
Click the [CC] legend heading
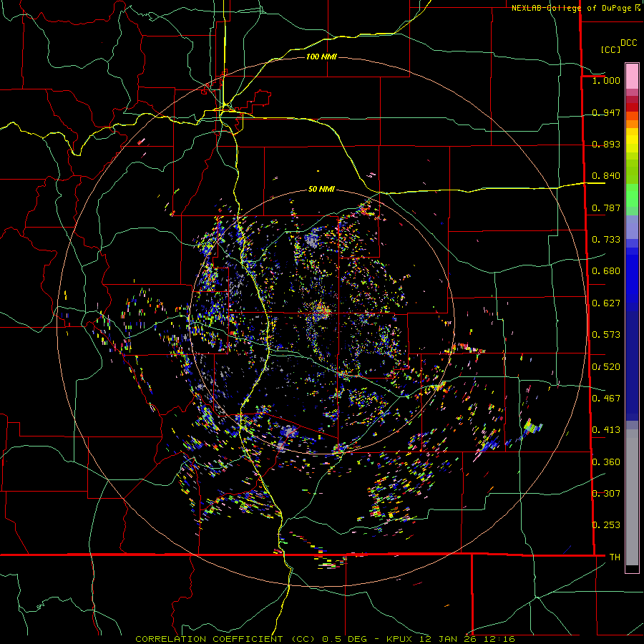(610, 49)
